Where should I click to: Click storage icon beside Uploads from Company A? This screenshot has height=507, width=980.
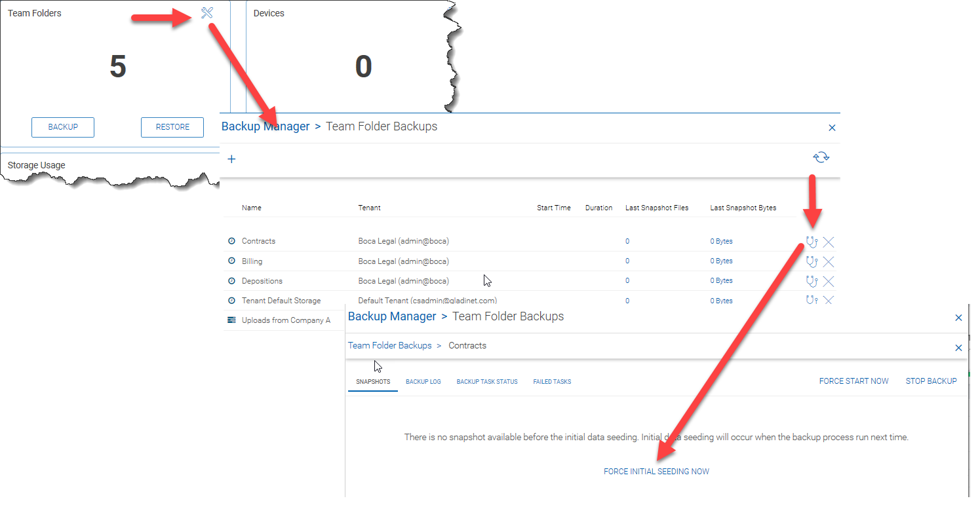pos(231,320)
